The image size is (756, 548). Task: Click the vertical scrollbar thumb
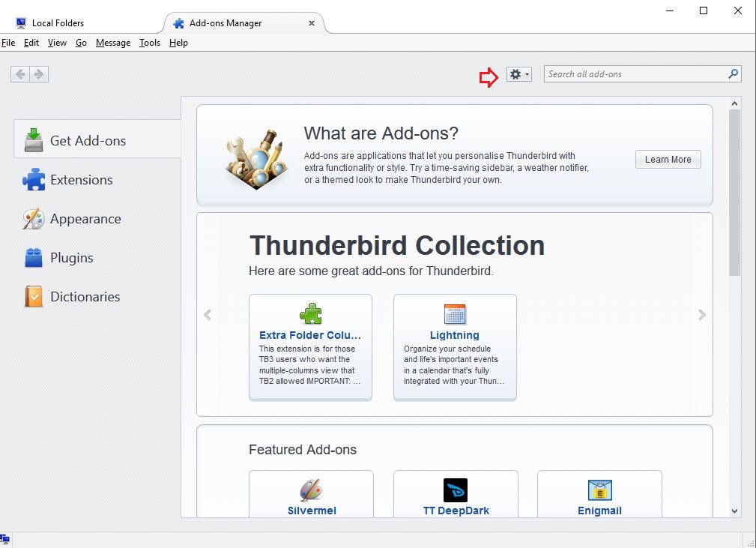tap(734, 193)
